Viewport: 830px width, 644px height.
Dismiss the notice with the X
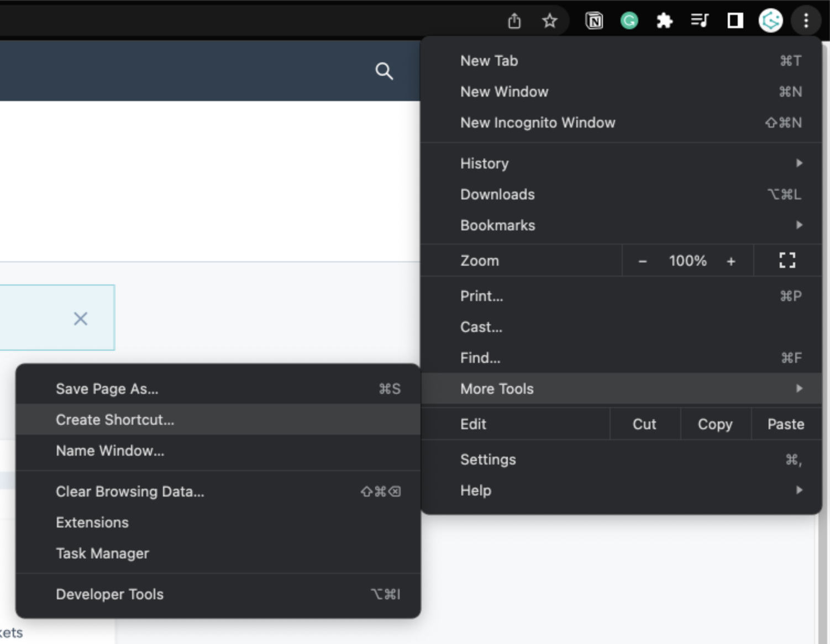(81, 318)
